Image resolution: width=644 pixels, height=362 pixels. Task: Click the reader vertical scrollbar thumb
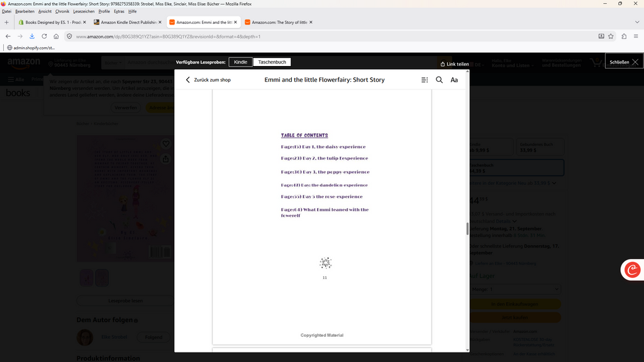click(467, 229)
